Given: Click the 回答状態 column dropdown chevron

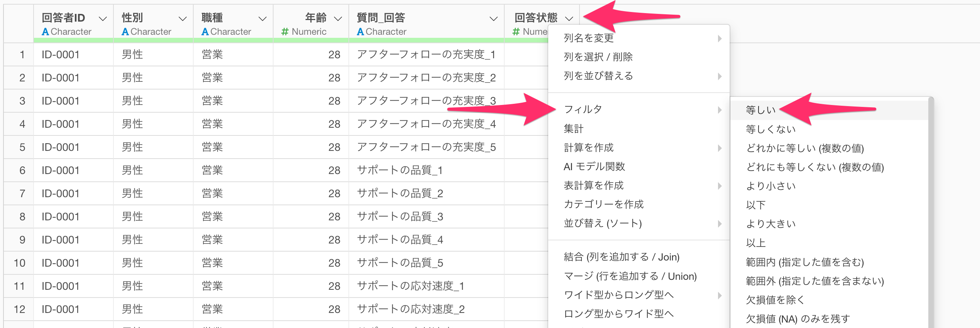Looking at the screenshot, I should pos(569,19).
